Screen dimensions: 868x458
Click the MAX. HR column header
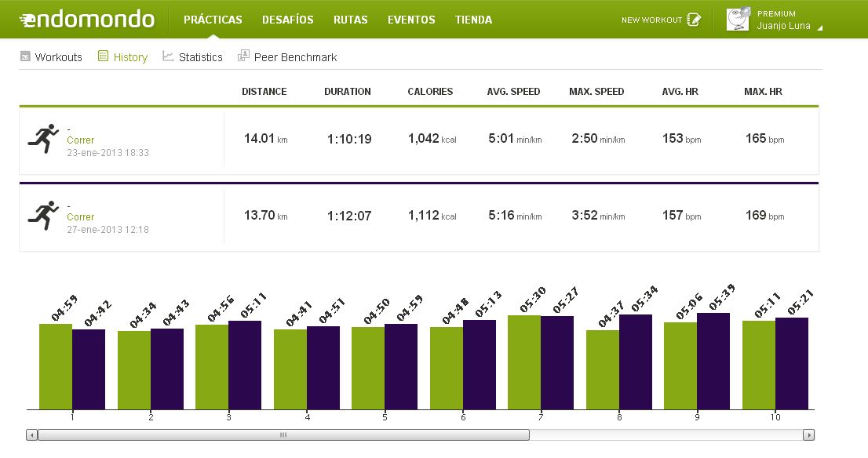click(x=763, y=91)
